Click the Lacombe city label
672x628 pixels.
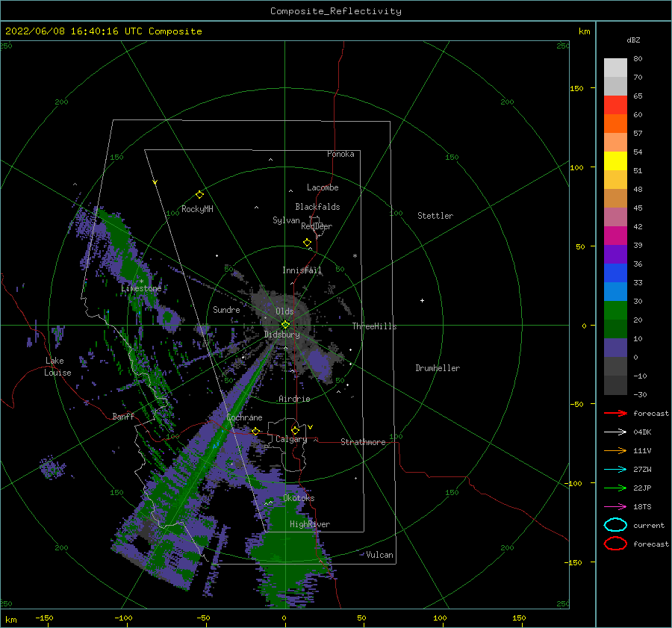click(x=323, y=187)
